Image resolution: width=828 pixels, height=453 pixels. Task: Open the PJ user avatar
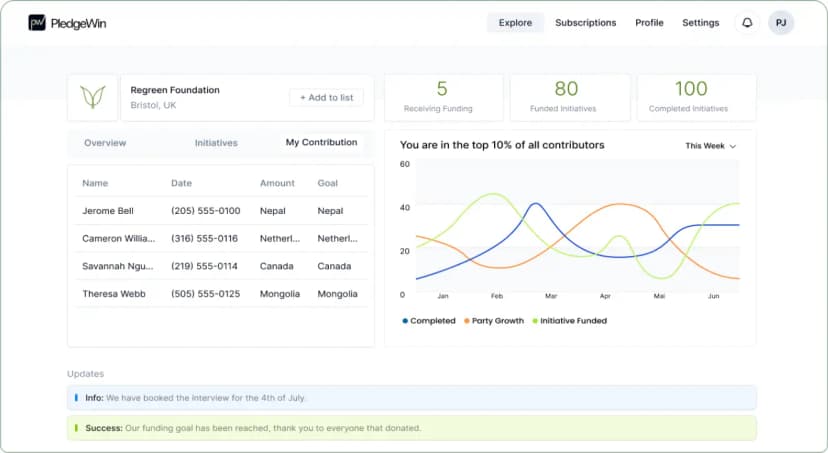[781, 23]
